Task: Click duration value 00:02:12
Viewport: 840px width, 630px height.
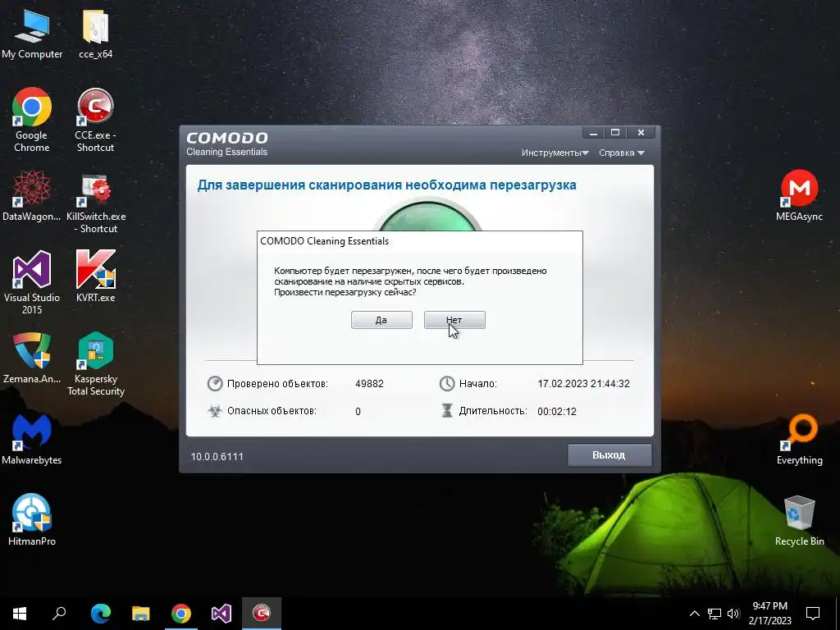Action: click(557, 412)
